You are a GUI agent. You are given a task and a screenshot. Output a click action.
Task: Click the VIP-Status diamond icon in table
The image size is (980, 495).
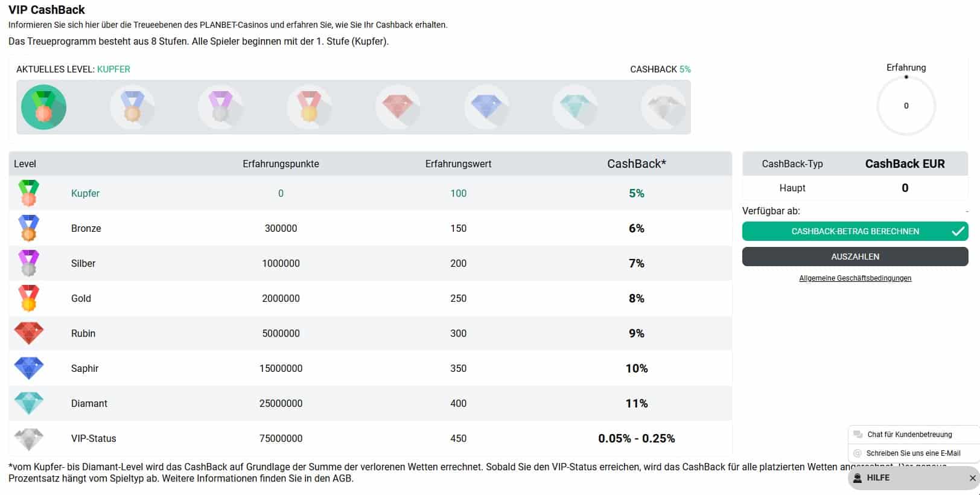click(29, 438)
